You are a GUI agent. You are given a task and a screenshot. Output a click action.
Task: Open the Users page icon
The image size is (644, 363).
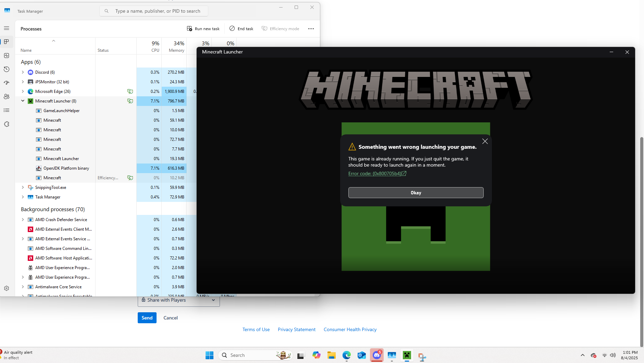point(7,97)
